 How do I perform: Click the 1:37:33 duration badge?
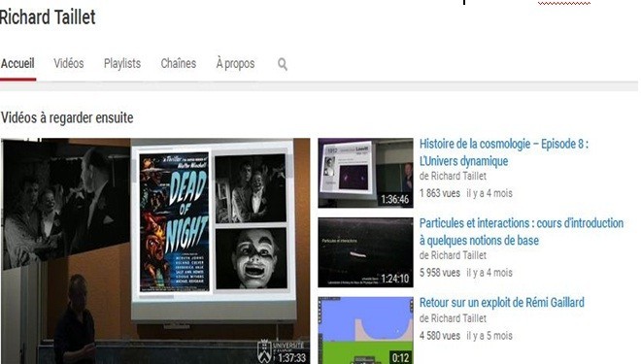pos(292,358)
